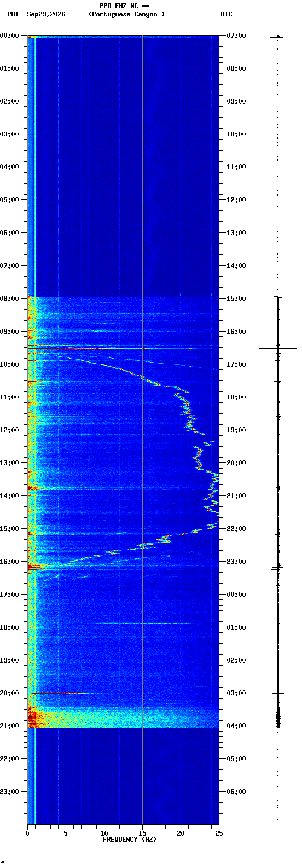Click the '16:00' label on the PDT axis
Viewport: 302px width, 868px height.
[x=9, y=561]
